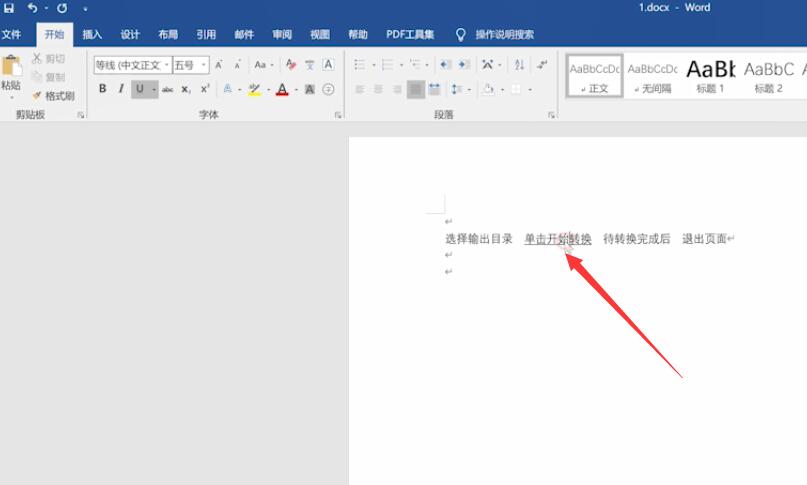Switch to the 引用 (References) tab
The image size is (807, 485).
tap(206, 34)
